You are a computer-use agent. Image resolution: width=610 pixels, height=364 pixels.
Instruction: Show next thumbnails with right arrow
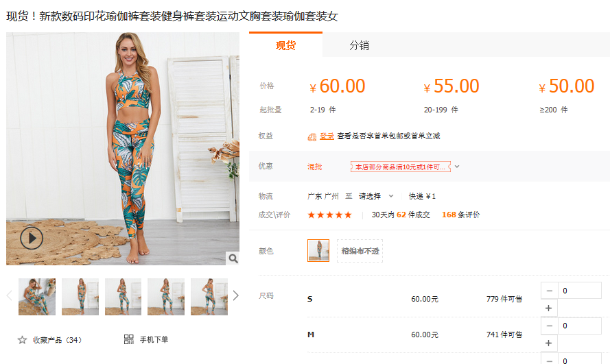[x=235, y=296]
